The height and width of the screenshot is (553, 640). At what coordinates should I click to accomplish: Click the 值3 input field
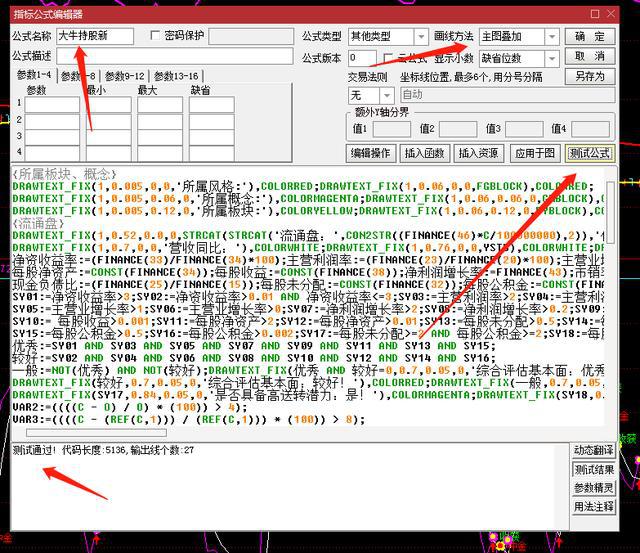coord(524,129)
